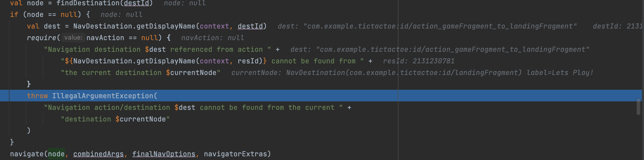The height and width of the screenshot is (160, 644).
Task: Click the highlighted throw IllegalArgumentException line
Action: click(321, 96)
